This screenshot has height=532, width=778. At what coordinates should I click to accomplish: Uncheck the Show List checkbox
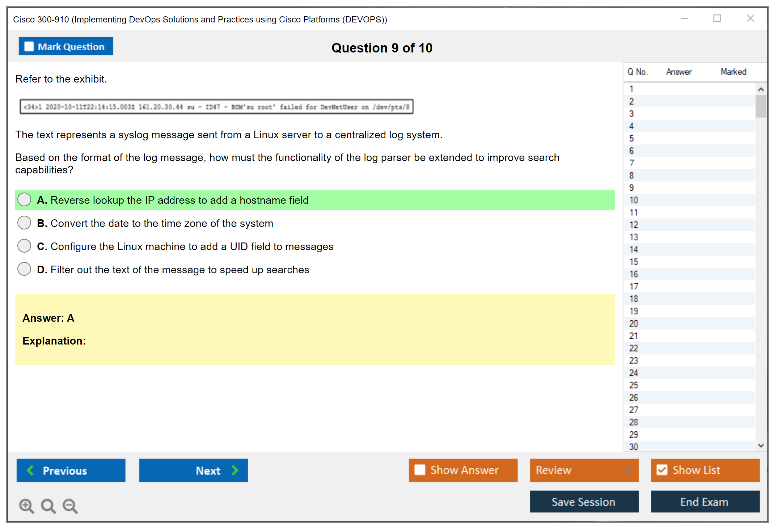[x=662, y=470]
